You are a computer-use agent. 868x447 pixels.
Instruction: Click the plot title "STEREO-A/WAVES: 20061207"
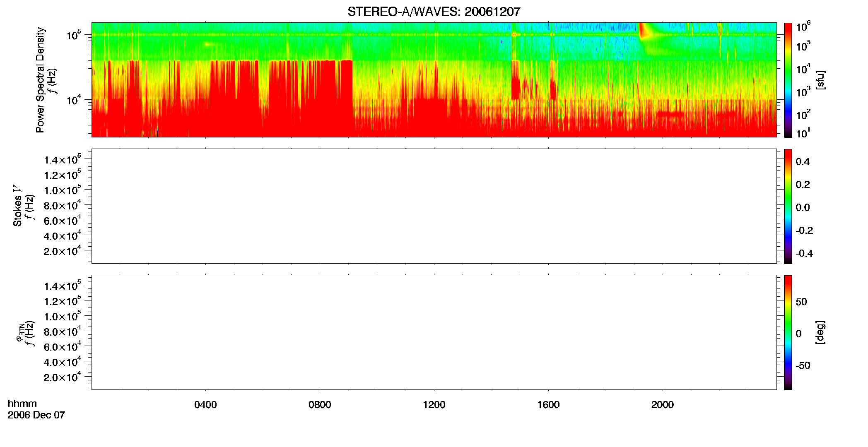(434, 12)
